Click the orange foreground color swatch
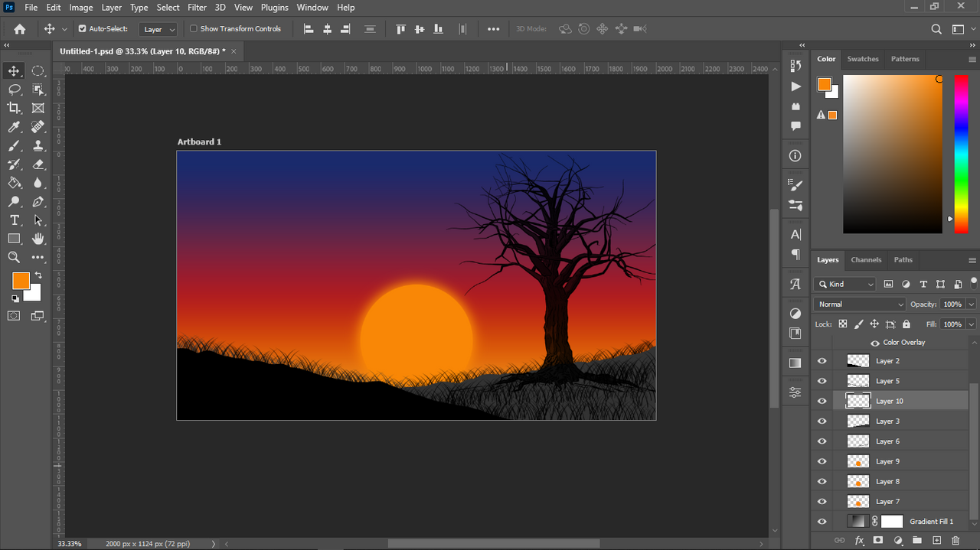Image resolution: width=980 pixels, height=550 pixels. click(21, 281)
